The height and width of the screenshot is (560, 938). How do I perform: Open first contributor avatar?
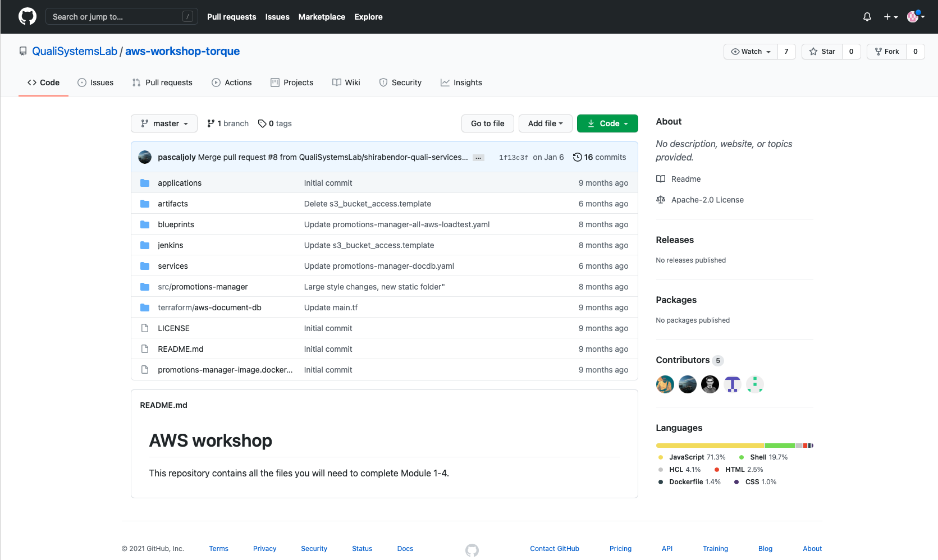click(x=665, y=384)
